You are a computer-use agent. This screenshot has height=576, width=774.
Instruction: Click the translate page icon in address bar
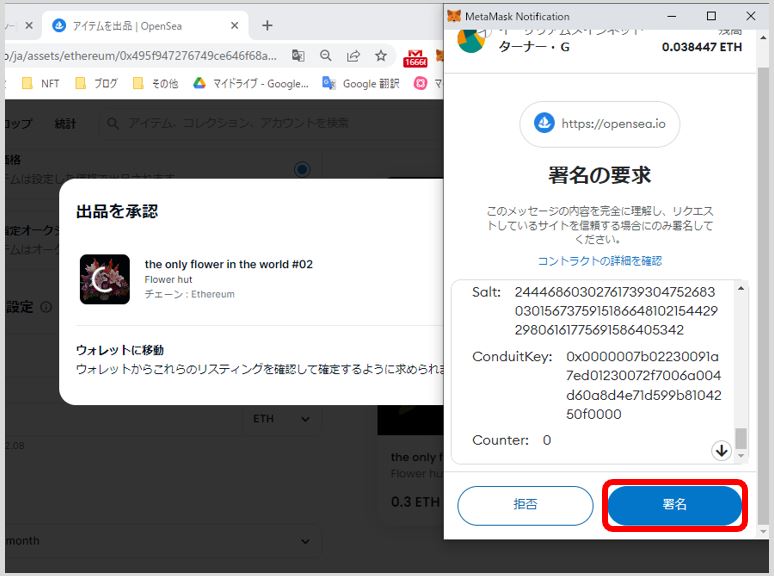(298, 56)
